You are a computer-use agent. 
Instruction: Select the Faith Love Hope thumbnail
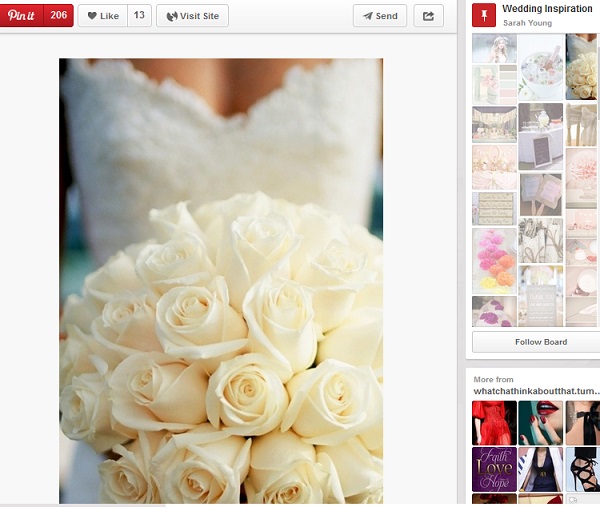point(494,468)
